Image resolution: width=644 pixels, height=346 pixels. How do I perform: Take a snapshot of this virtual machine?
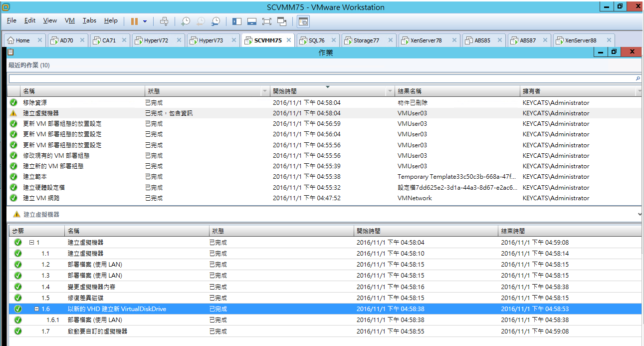(x=186, y=21)
